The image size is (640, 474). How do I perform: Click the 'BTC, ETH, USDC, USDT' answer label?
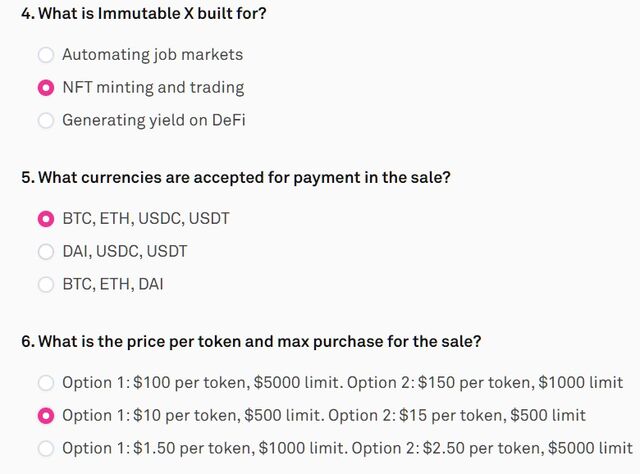pos(146,219)
